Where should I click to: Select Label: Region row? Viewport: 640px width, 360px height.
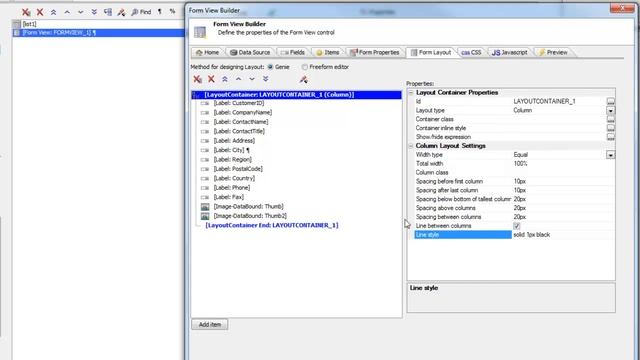[232, 160]
